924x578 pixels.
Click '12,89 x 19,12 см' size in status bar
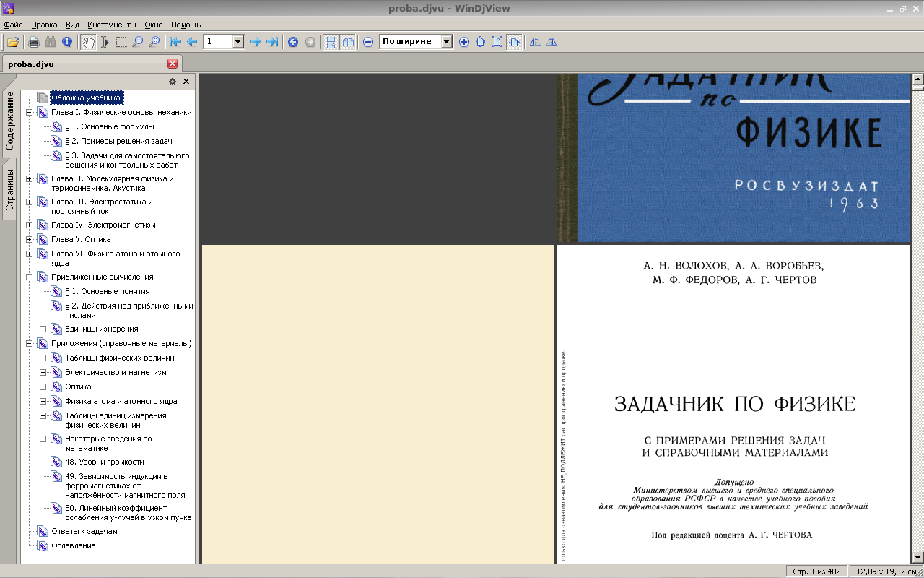[886, 571]
